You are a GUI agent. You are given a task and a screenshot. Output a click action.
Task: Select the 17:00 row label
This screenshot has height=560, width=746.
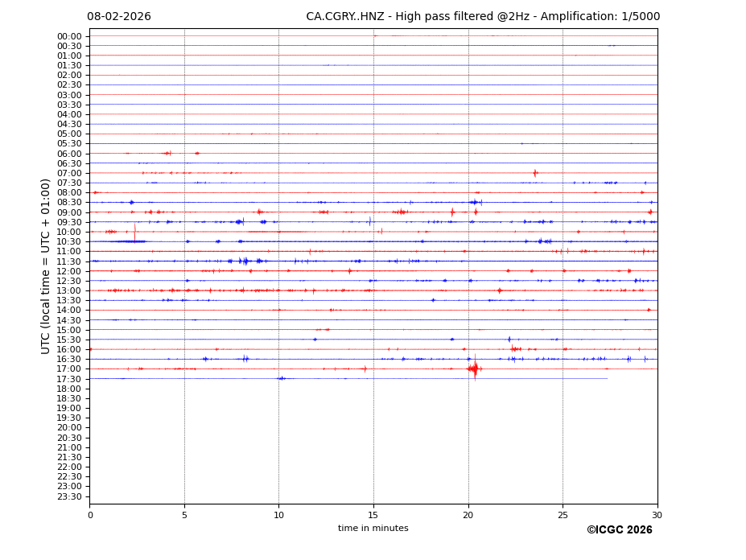(x=69, y=369)
